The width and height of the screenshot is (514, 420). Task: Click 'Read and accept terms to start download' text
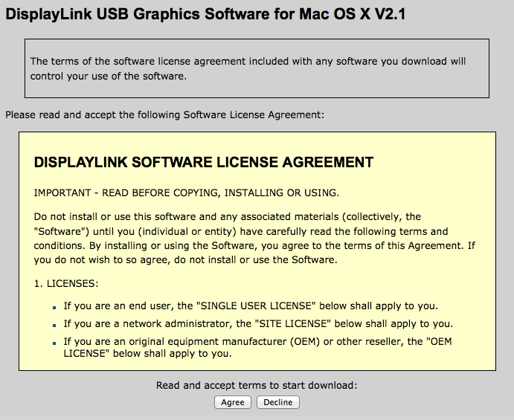pyautogui.click(x=257, y=385)
